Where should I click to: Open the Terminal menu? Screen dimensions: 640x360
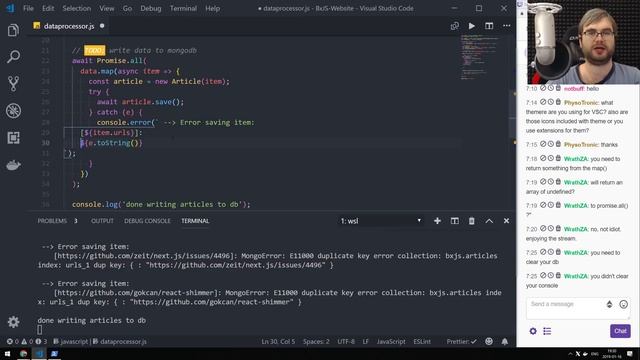pyautogui.click(x=183, y=8)
